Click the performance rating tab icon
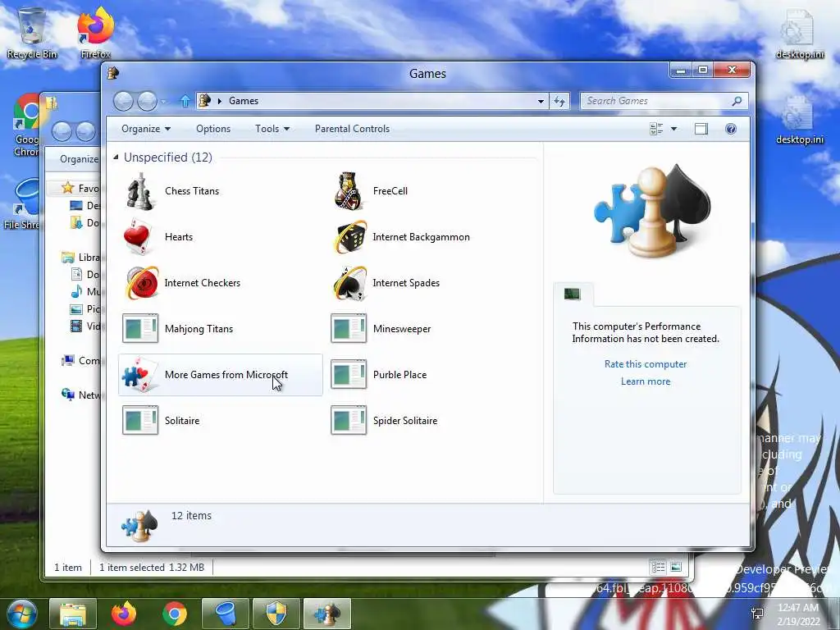 tap(572, 294)
